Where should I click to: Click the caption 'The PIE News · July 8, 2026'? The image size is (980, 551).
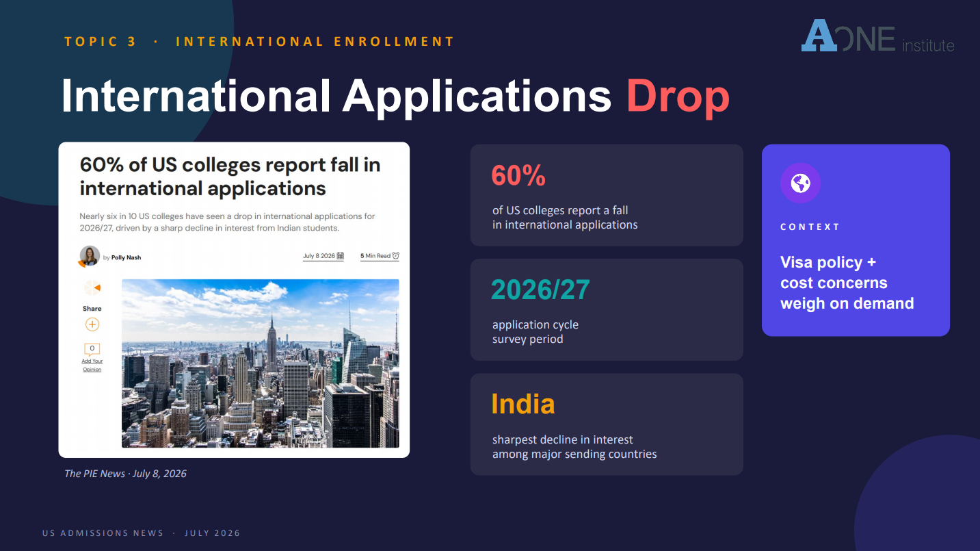tap(125, 474)
